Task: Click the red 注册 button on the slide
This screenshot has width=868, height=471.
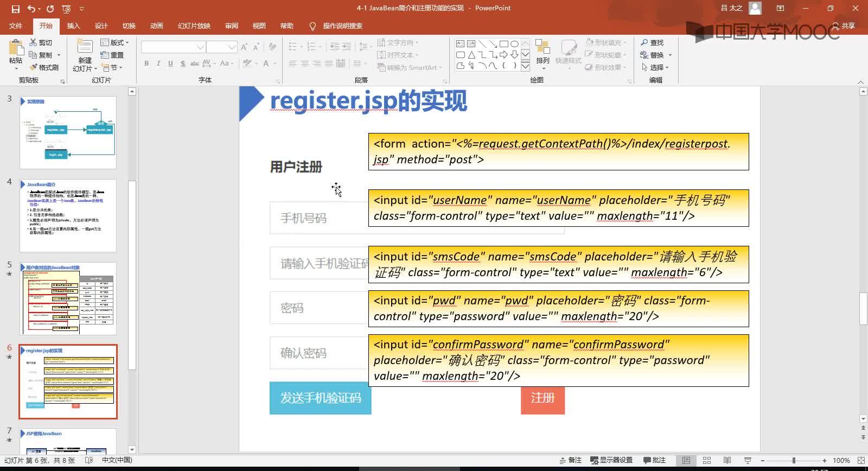Action: pyautogui.click(x=542, y=400)
